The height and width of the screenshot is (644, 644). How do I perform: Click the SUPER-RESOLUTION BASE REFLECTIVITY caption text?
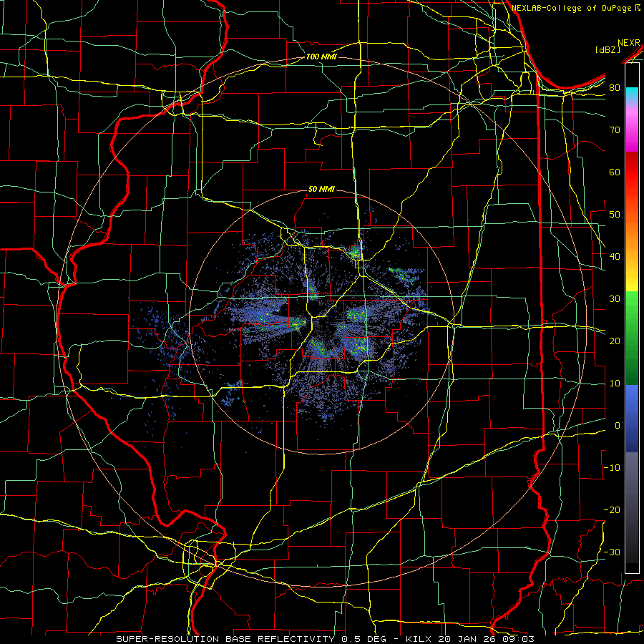[x=225, y=639]
